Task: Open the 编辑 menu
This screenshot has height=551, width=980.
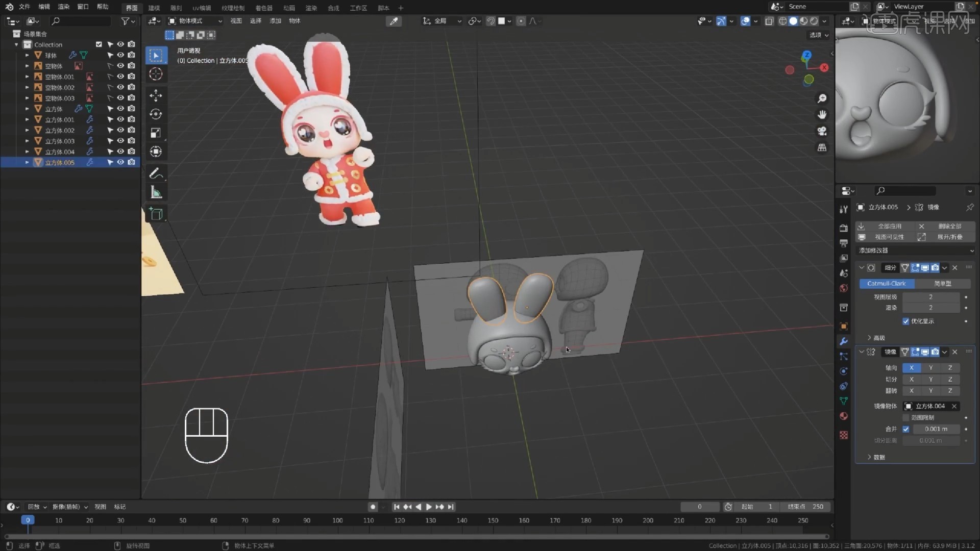Action: coord(44,7)
